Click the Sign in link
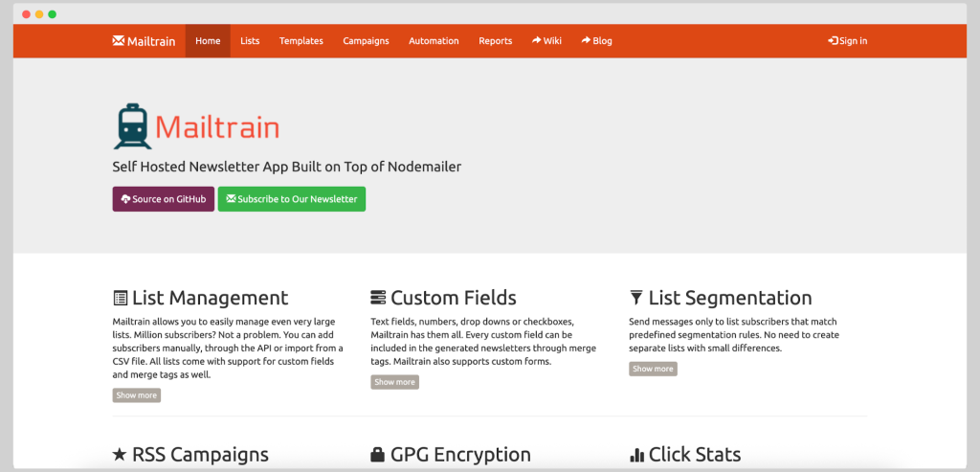Viewport: 980px width, 472px height. coord(848,41)
